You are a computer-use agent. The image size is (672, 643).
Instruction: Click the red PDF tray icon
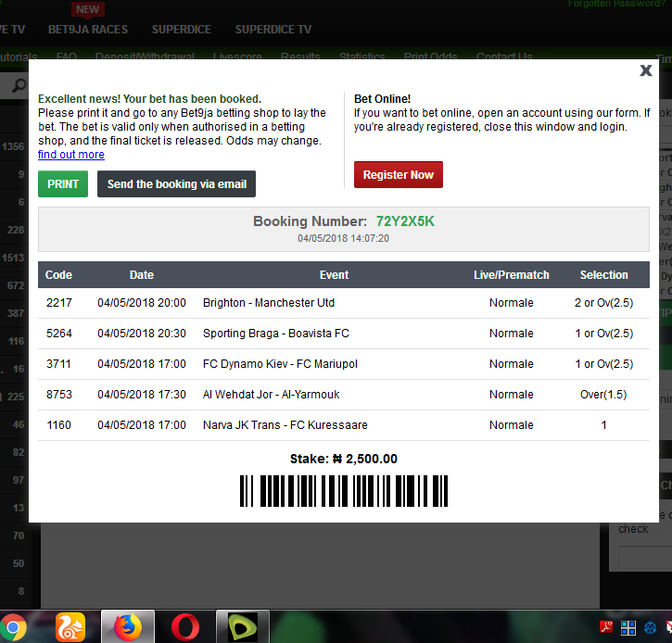click(x=606, y=627)
